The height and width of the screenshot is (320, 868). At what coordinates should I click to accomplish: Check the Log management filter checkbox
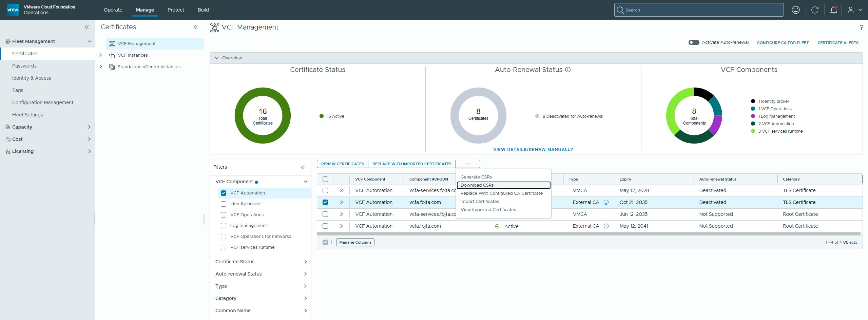tap(224, 226)
